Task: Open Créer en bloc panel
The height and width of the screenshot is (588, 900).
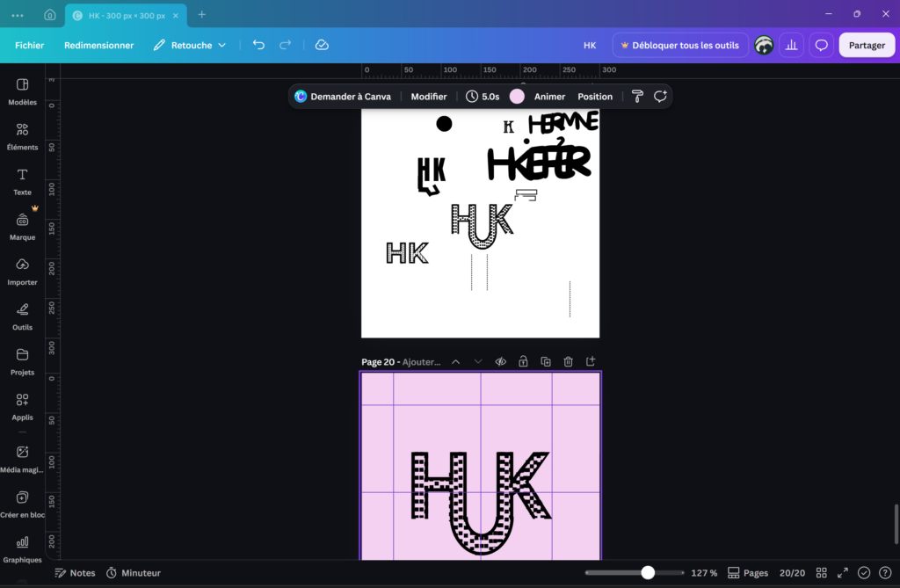Action: tap(22, 505)
